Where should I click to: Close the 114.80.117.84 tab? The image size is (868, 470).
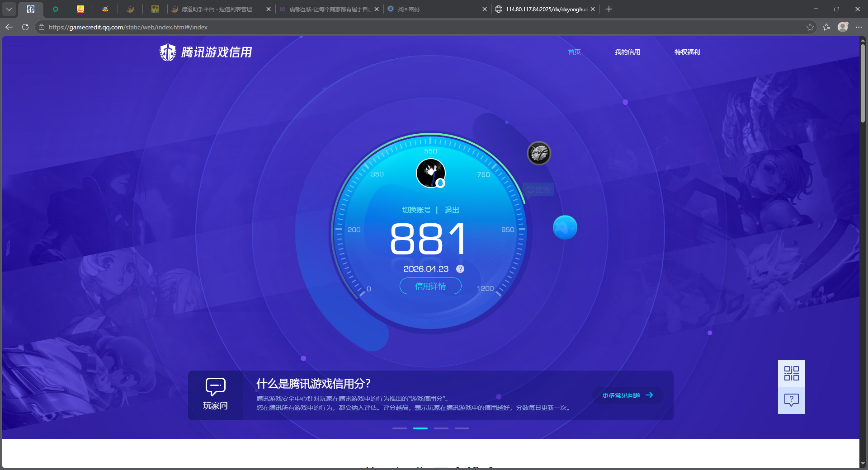[593, 9]
